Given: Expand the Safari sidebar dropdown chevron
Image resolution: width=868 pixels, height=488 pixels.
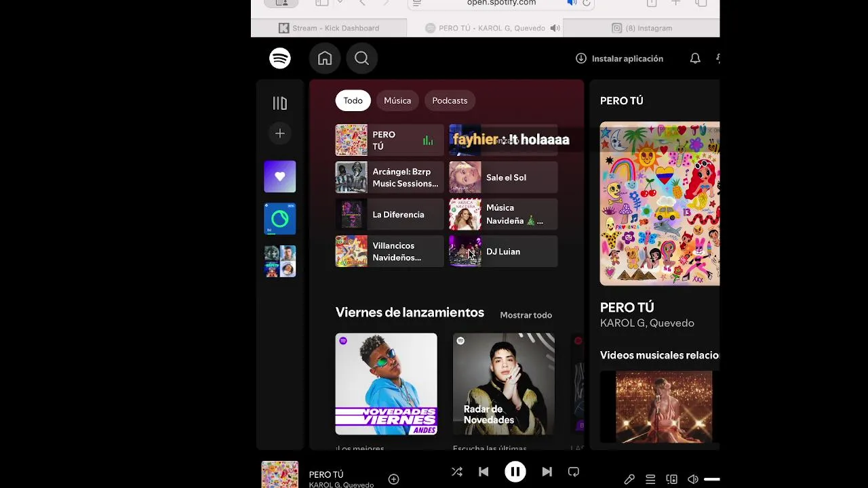Looking at the screenshot, I should point(340,3).
